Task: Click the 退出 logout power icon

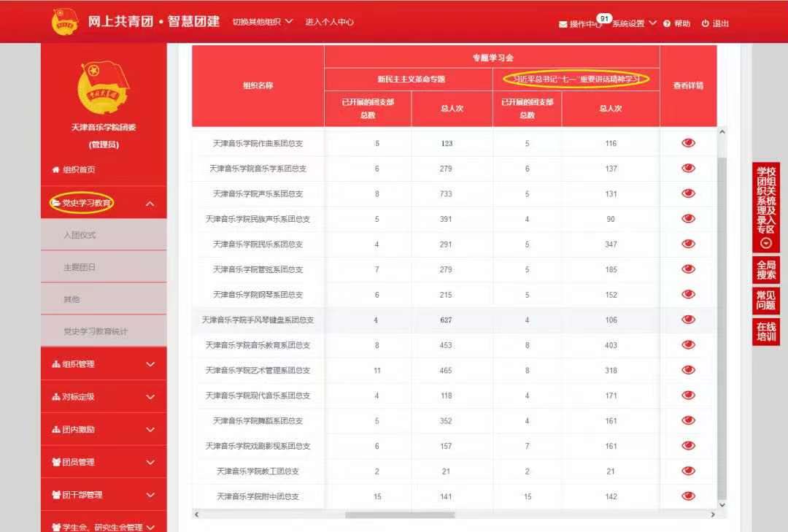Action: (706, 23)
